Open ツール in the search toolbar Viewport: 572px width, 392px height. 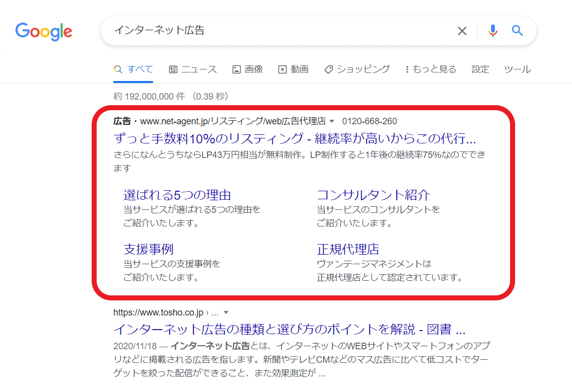point(517,69)
